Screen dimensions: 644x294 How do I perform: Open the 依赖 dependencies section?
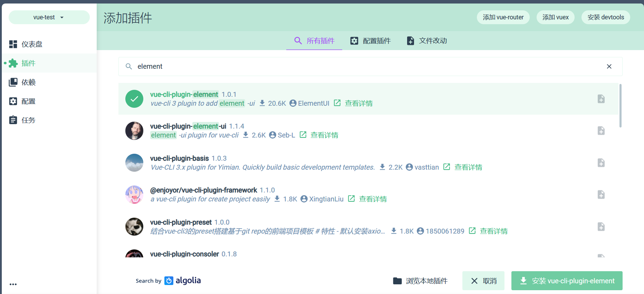point(49,82)
